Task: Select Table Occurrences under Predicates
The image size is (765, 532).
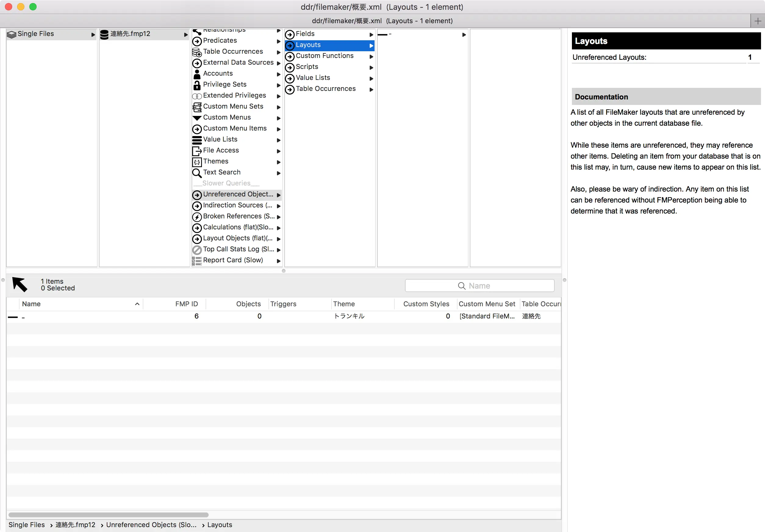Action: click(232, 52)
